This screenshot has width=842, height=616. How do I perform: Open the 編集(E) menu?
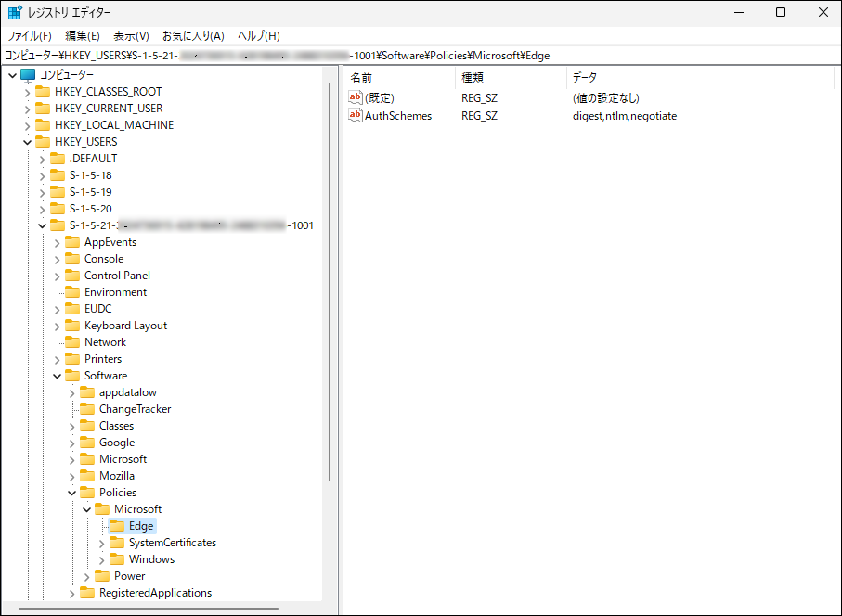point(83,36)
